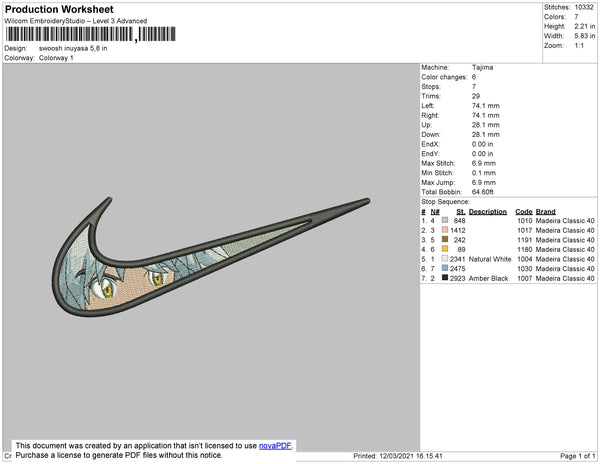Click the barcode under the Wilcom title
The width and height of the screenshot is (600, 464).
(x=90, y=34)
